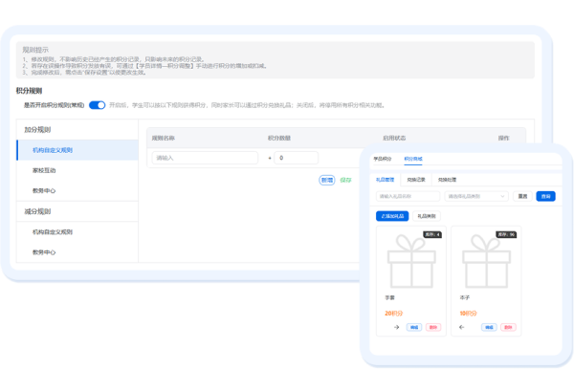Screen dimensions: 574x392
Task: Delete the 本子 gift item
Action: pos(508,327)
